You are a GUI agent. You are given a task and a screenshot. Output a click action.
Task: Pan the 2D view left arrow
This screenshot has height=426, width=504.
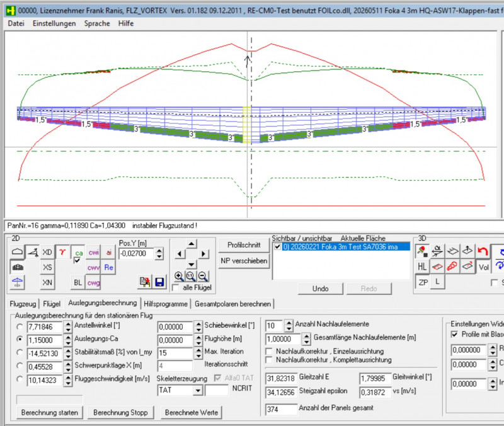(180, 254)
